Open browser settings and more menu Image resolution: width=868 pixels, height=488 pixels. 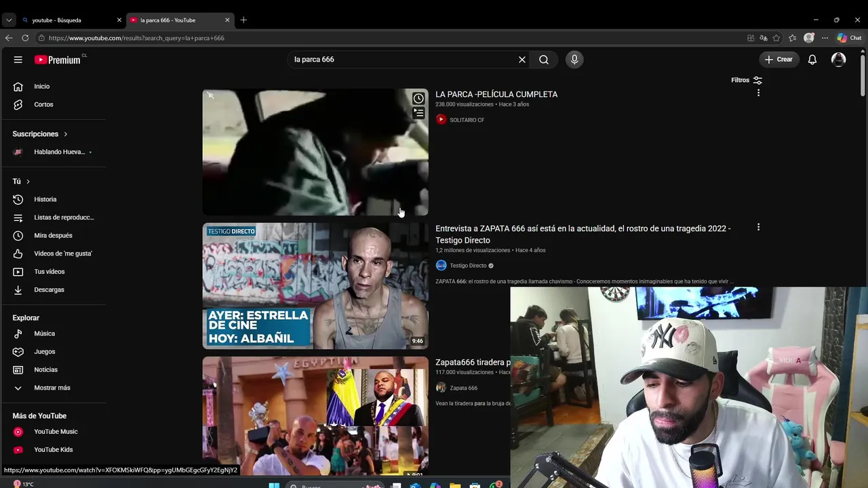click(x=825, y=38)
